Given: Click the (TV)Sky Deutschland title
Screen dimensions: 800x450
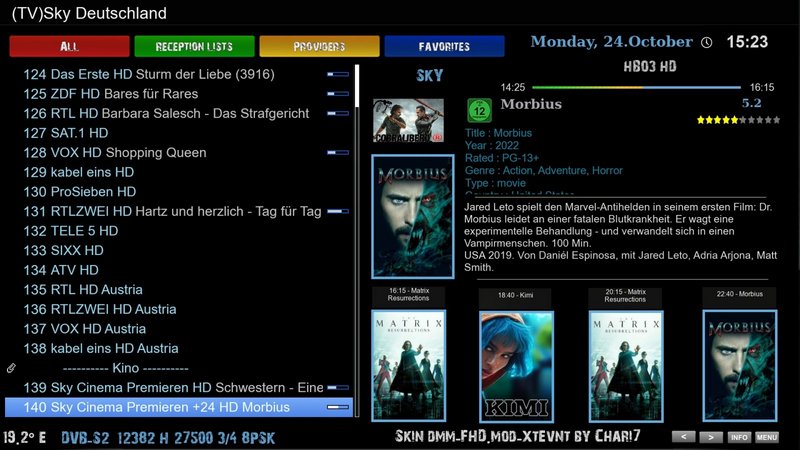Looking at the screenshot, I should [x=89, y=13].
